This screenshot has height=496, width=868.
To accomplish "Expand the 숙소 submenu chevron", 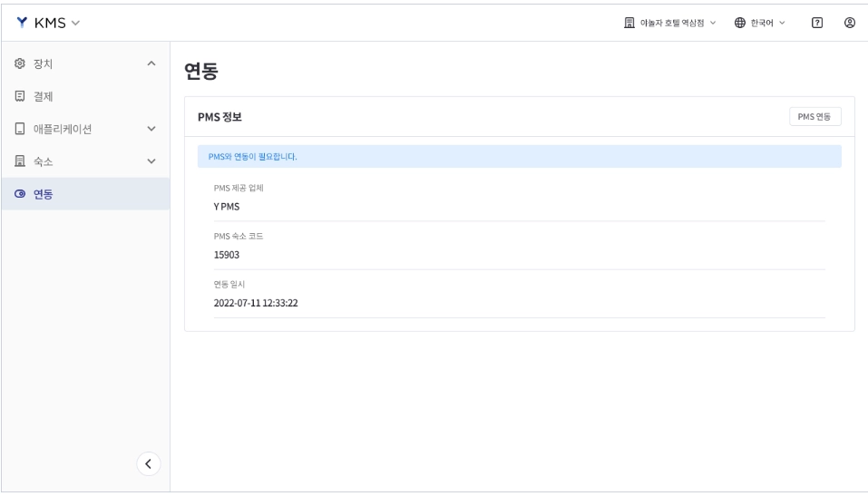I will pyautogui.click(x=151, y=161).
